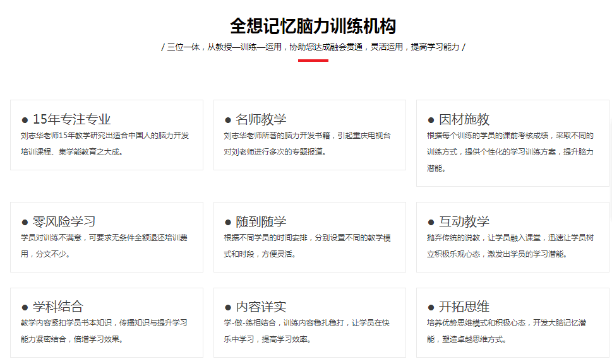Click the description starting 根据每个训练的学员

coord(510,151)
